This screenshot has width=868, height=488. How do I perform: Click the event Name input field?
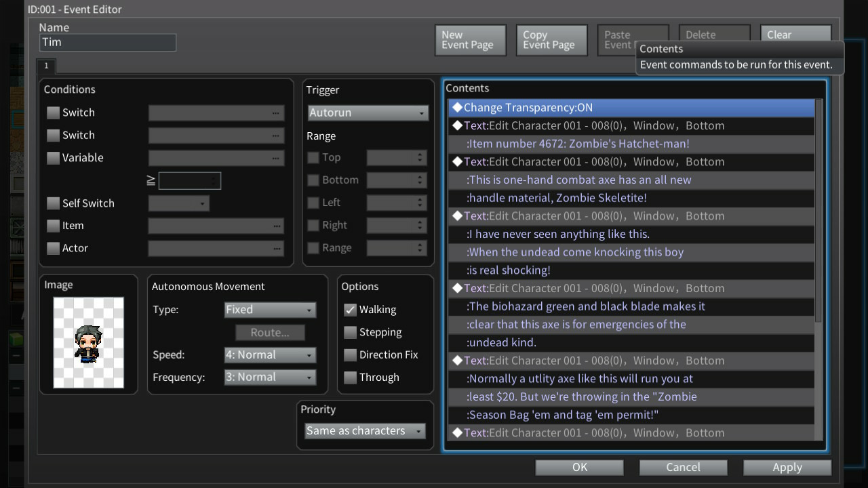coord(108,43)
